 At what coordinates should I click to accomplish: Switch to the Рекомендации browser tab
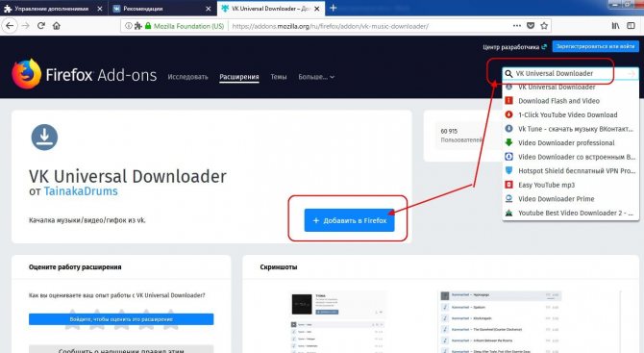162,9
